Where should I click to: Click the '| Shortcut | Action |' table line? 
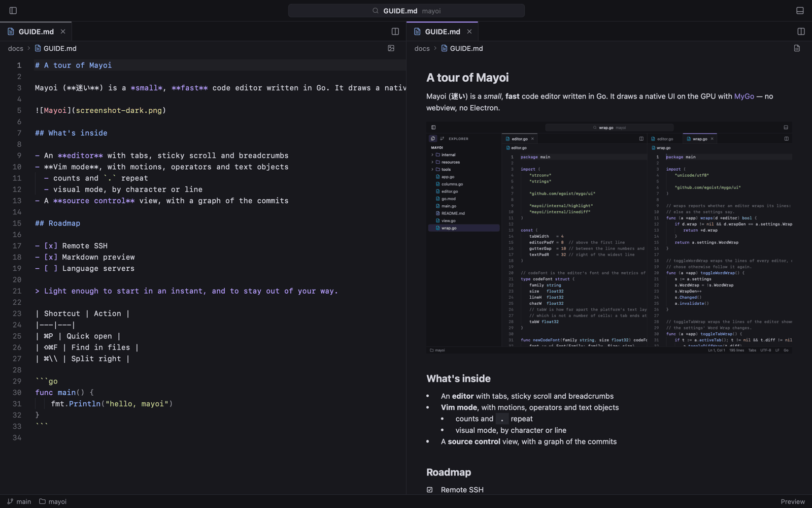[x=82, y=313]
